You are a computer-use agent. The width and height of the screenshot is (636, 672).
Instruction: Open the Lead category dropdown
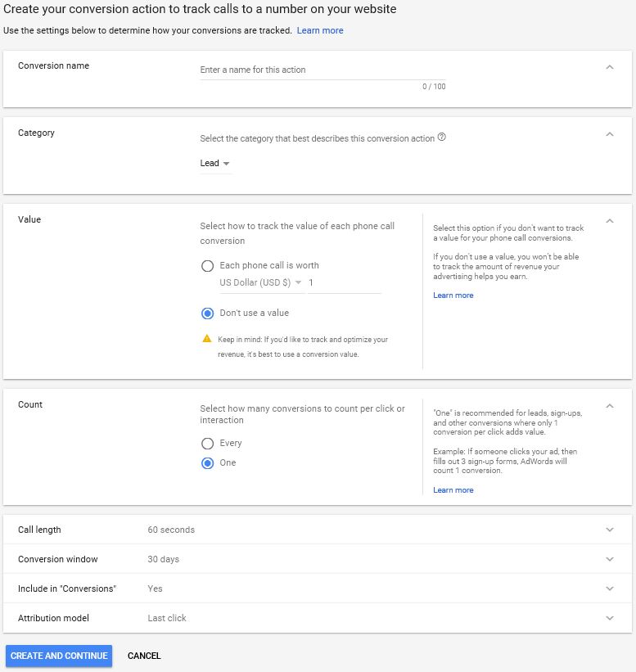[x=215, y=163]
